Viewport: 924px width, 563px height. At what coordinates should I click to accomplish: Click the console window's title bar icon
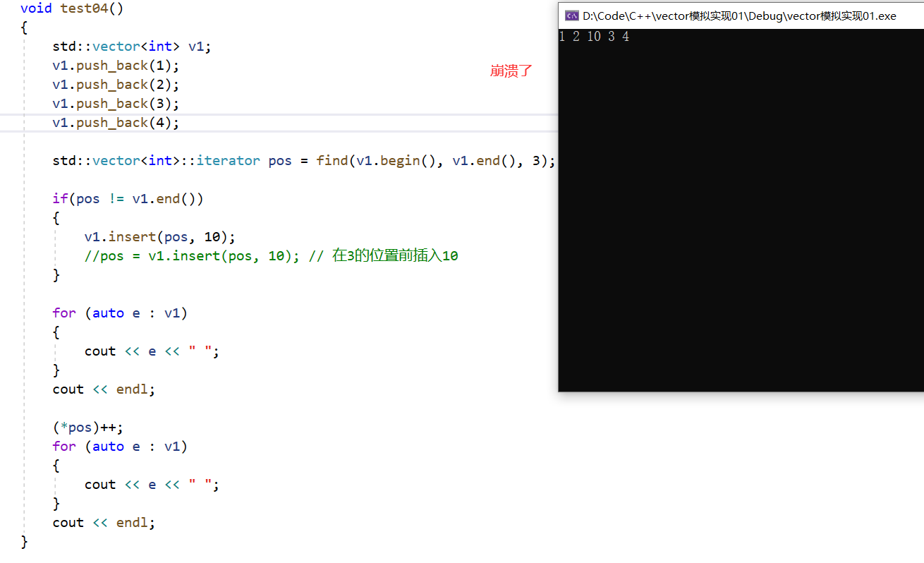tap(571, 16)
